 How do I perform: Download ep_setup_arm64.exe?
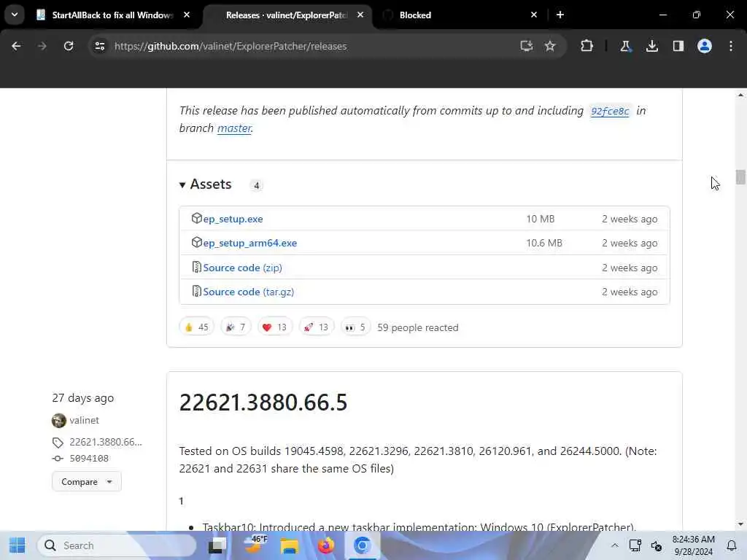(250, 243)
